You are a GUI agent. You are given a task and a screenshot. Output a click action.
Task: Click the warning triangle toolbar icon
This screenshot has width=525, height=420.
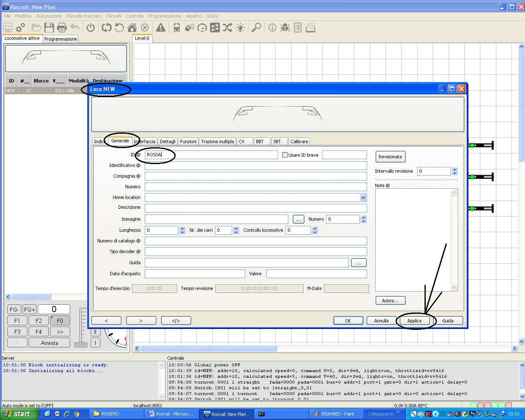[161, 27]
